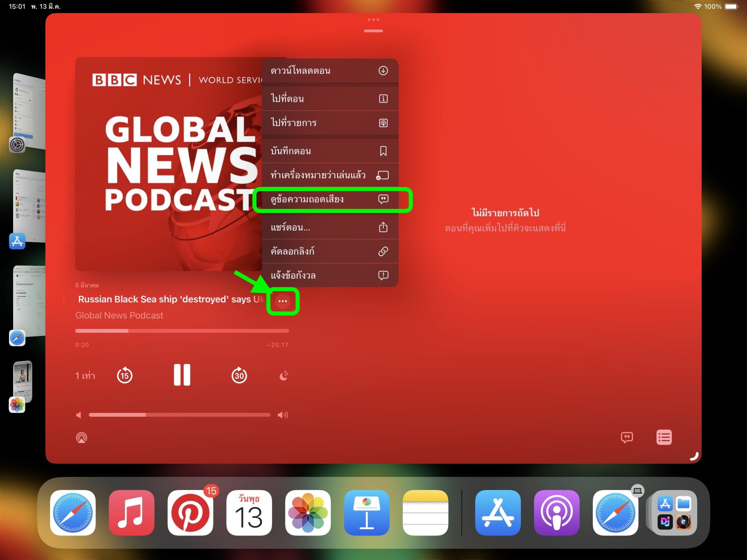The image size is (747, 560).
Task: Open the sleep timer moon icon
Action: pos(284,375)
